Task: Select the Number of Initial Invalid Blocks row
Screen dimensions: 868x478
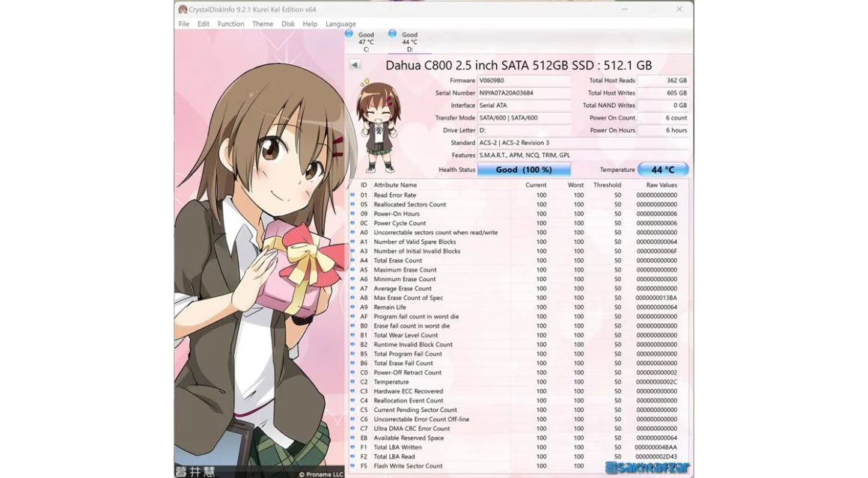Action: pos(519,251)
